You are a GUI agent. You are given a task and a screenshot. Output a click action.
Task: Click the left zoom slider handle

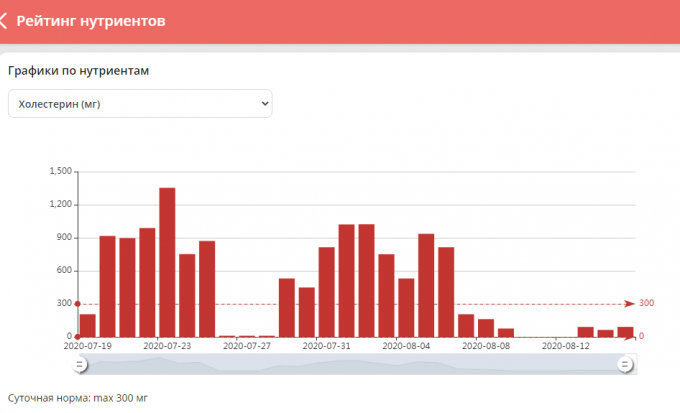pyautogui.click(x=79, y=365)
